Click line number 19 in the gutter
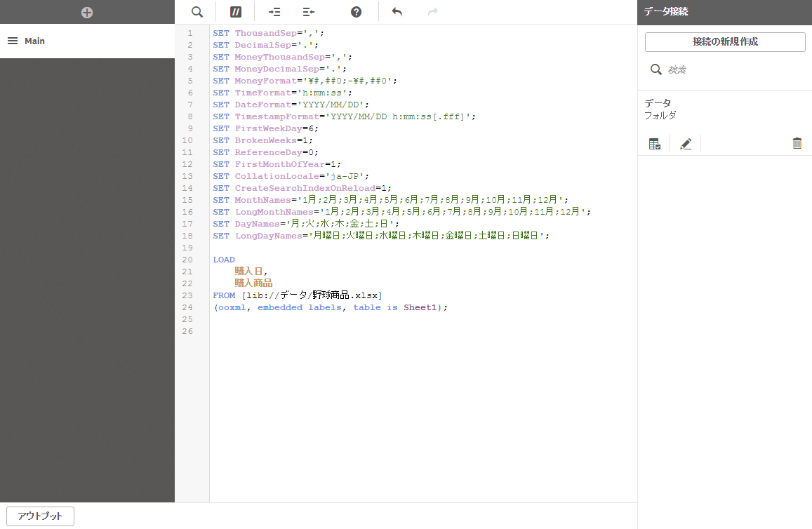 point(187,248)
